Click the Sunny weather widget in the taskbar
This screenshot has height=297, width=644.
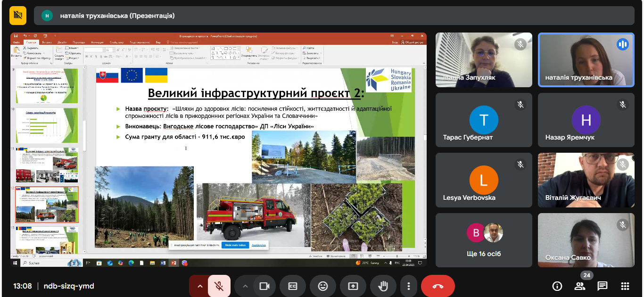click(x=368, y=263)
